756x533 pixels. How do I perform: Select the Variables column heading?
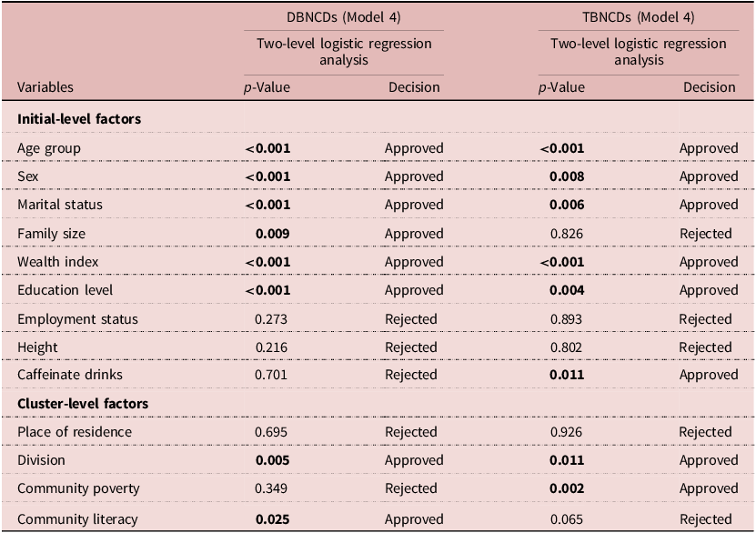click(45, 87)
